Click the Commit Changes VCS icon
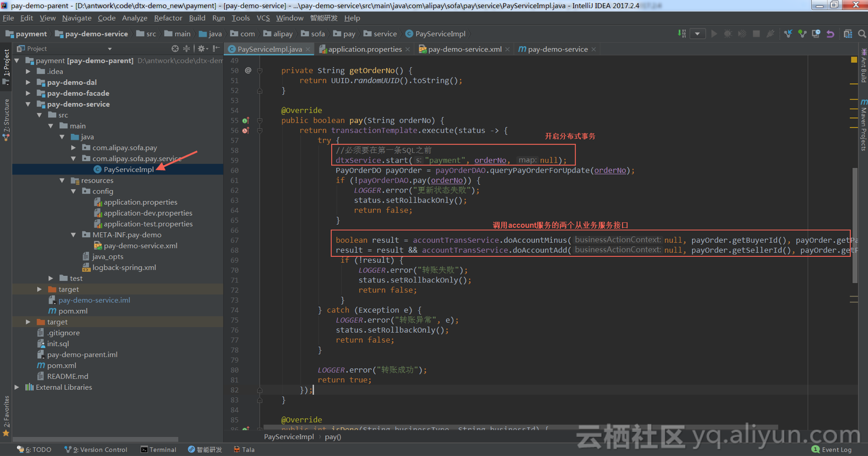 coord(802,34)
